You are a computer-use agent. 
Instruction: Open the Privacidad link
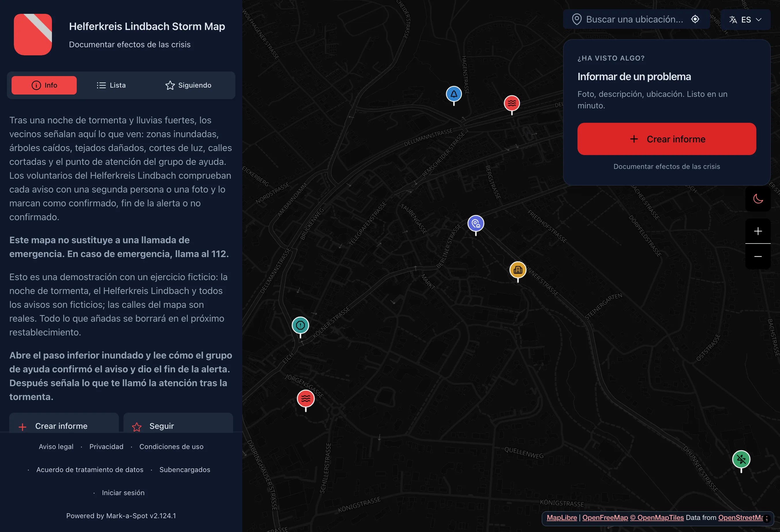(x=106, y=446)
